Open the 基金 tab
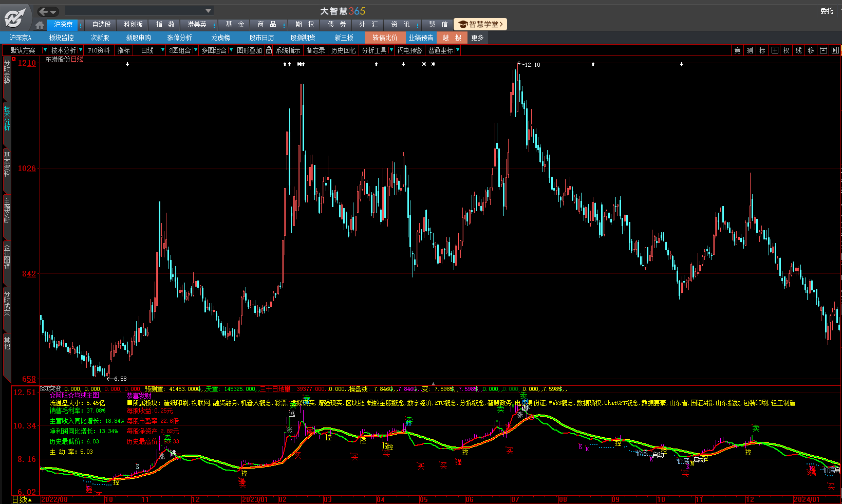 pyautogui.click(x=235, y=25)
